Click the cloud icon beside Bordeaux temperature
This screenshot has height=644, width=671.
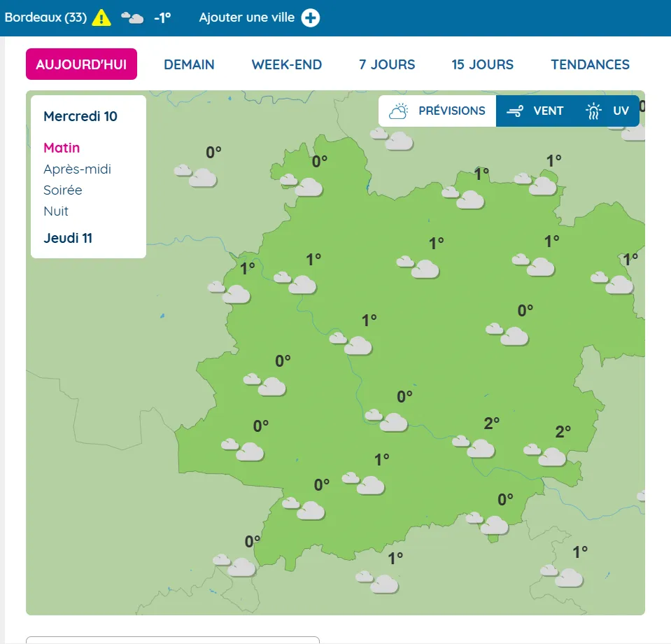click(x=132, y=18)
